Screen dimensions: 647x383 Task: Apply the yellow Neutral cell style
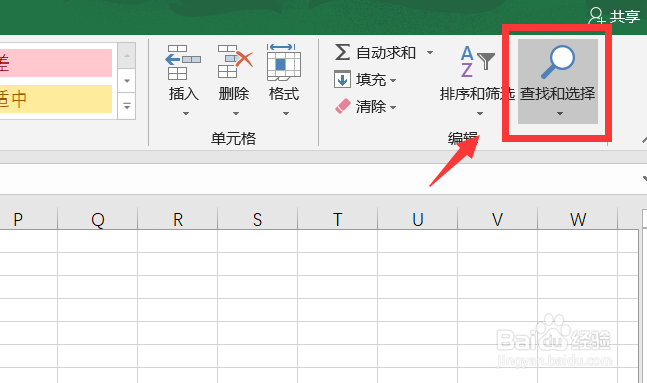pos(56,99)
